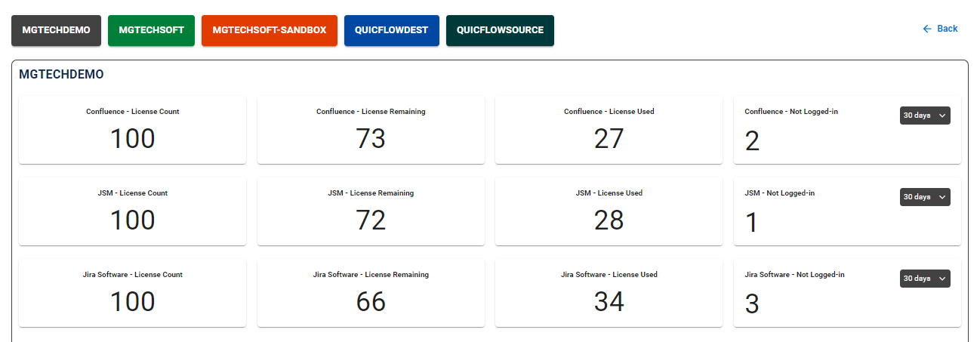
Task: Click the JSM - License Used label
Action: [x=609, y=193]
